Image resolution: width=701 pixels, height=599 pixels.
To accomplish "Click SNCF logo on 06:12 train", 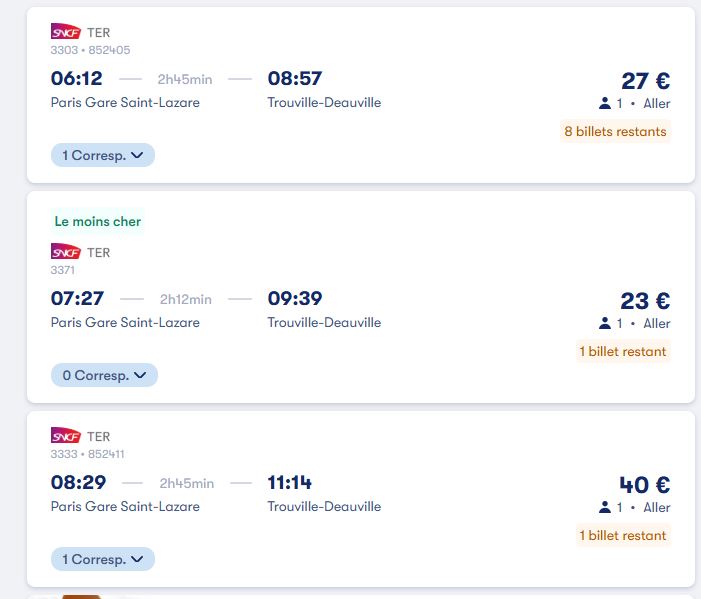I will (66, 32).
